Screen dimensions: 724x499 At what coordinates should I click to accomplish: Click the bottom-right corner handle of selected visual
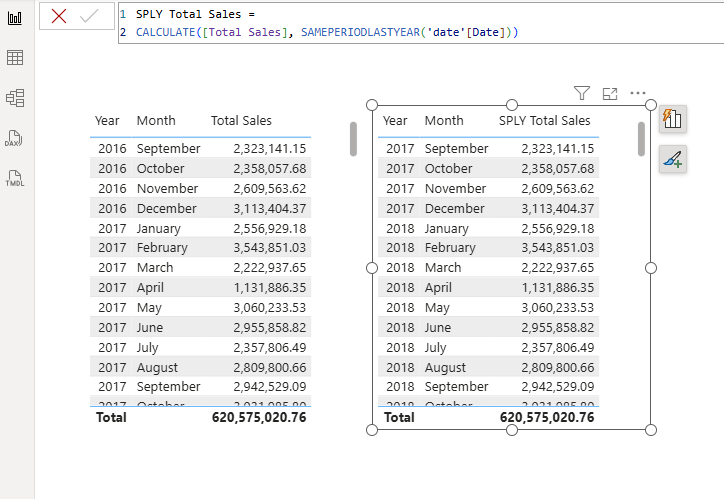click(x=651, y=430)
